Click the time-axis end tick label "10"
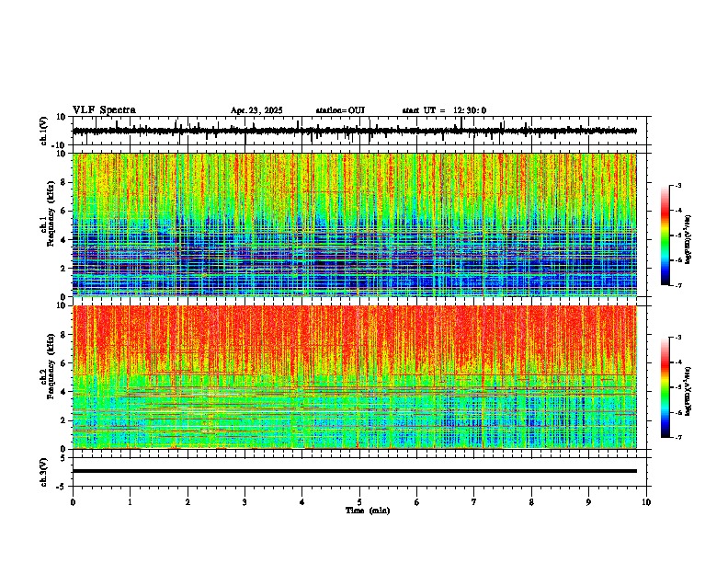Image resolution: width=728 pixels, height=563 pixels. (646, 502)
